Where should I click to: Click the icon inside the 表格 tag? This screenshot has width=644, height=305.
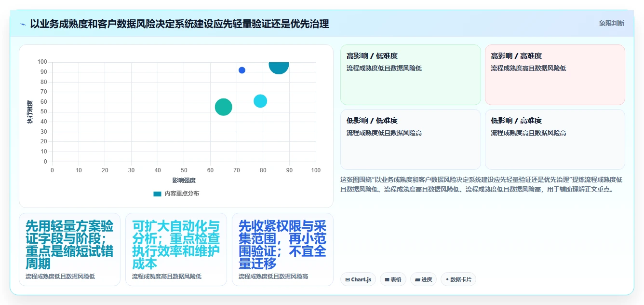coord(387,279)
